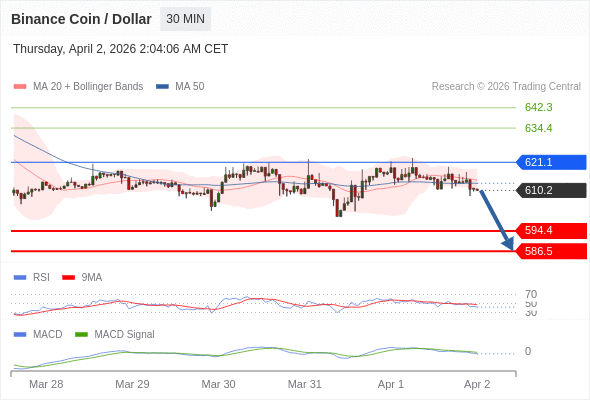Click the Mar 29 date axis label
This screenshot has height=400, width=590.
tap(132, 384)
